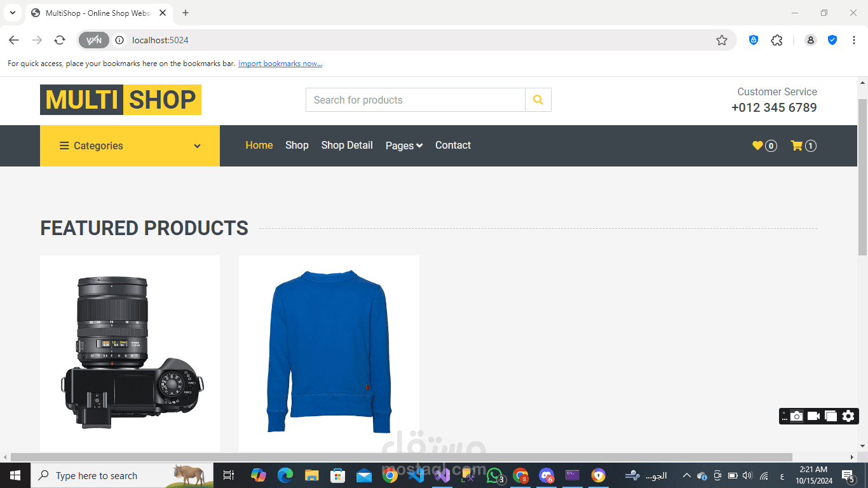Click the video record icon in overlay

(813, 416)
